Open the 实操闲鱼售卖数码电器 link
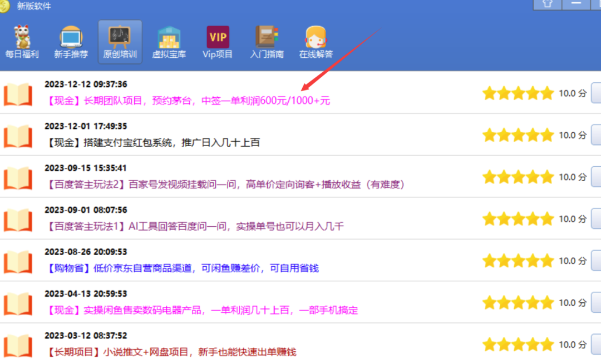Image resolution: width=601 pixels, height=364 pixels. click(x=202, y=310)
